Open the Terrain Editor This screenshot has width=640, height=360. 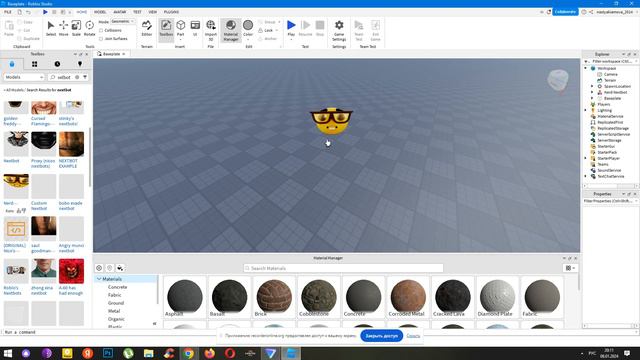click(147, 28)
